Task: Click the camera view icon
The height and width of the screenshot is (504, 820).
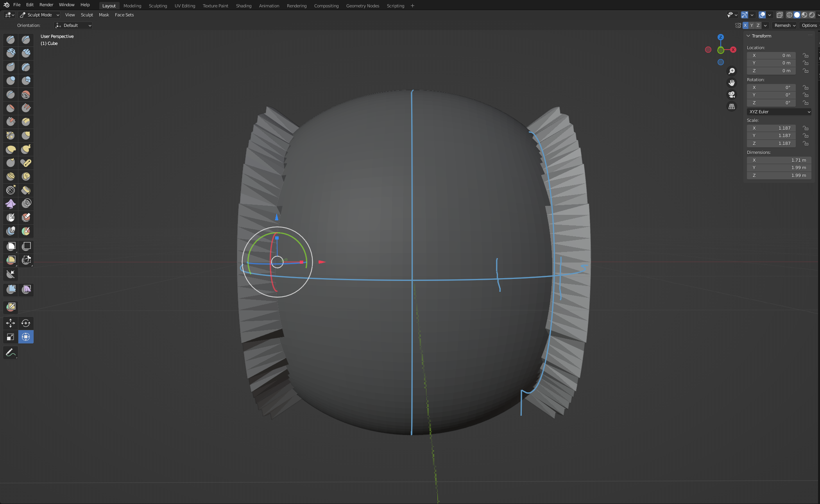Action: tap(732, 95)
